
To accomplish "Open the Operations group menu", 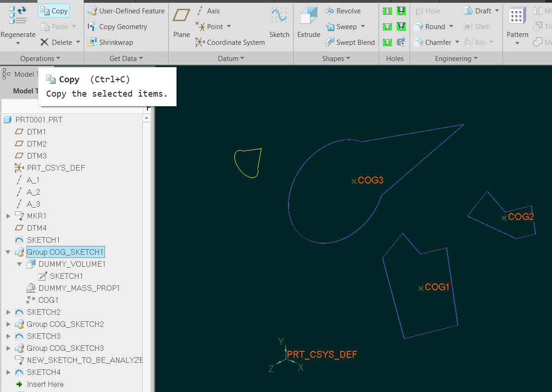I will pyautogui.click(x=40, y=59).
